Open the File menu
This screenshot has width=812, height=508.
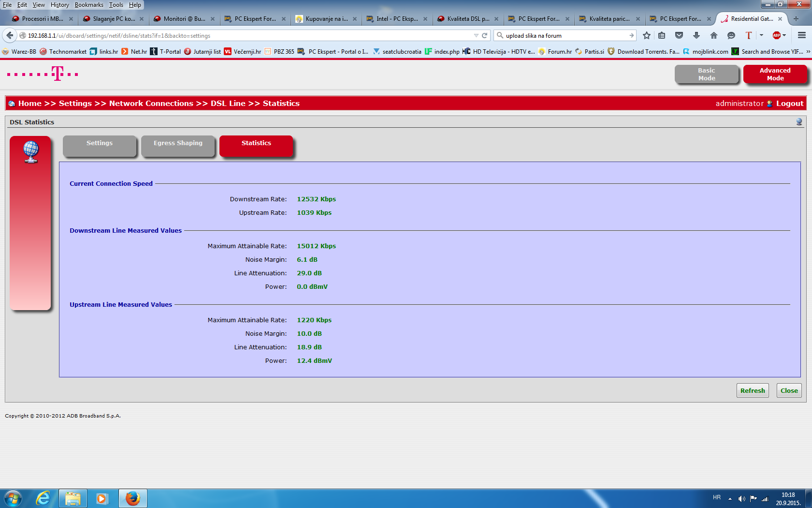pos(7,5)
